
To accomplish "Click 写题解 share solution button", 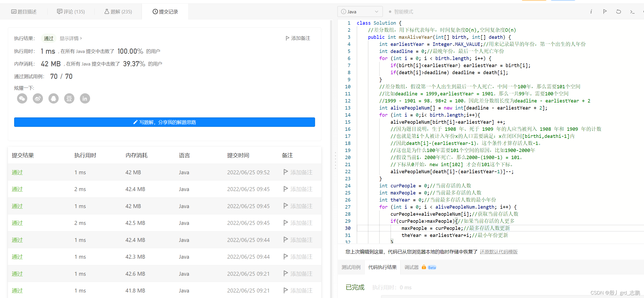I will pos(164,122).
